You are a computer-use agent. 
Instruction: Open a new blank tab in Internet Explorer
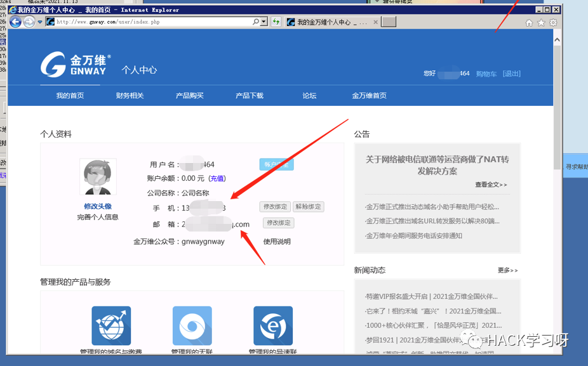tap(388, 22)
